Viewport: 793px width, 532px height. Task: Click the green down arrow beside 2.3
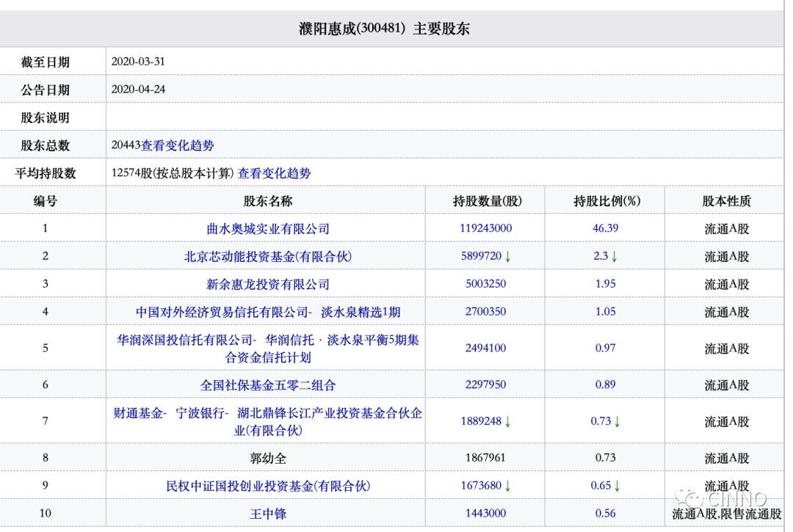pos(615,257)
